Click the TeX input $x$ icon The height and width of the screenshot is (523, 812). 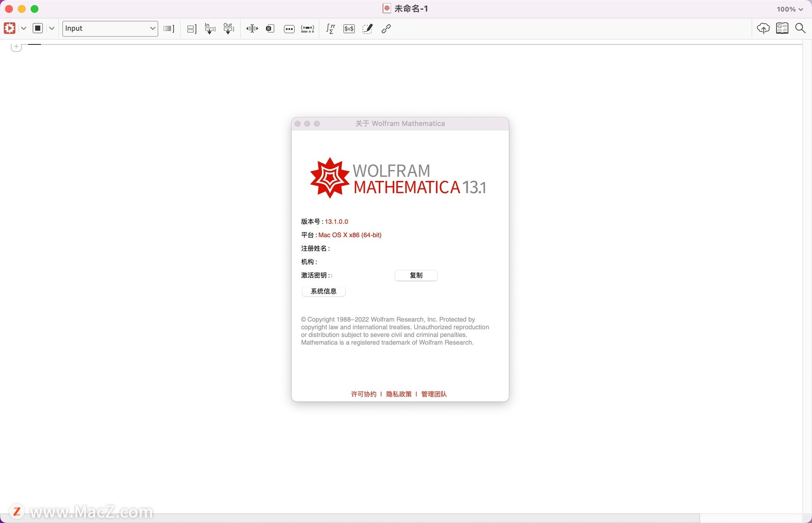tap(349, 28)
